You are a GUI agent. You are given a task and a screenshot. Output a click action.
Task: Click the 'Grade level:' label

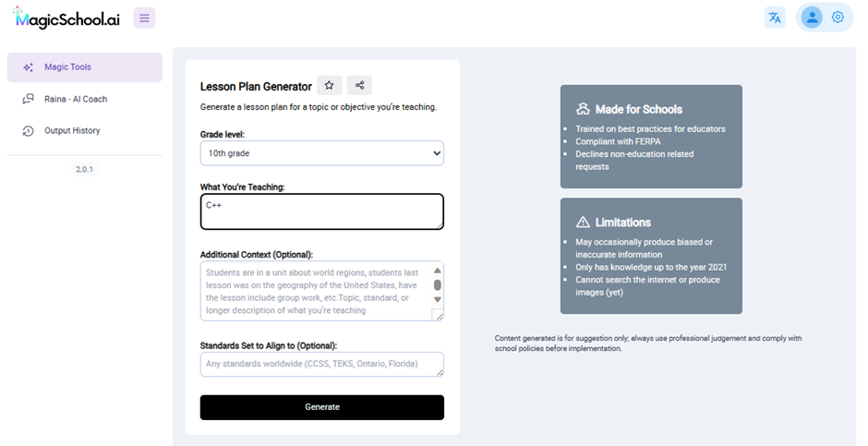click(222, 135)
